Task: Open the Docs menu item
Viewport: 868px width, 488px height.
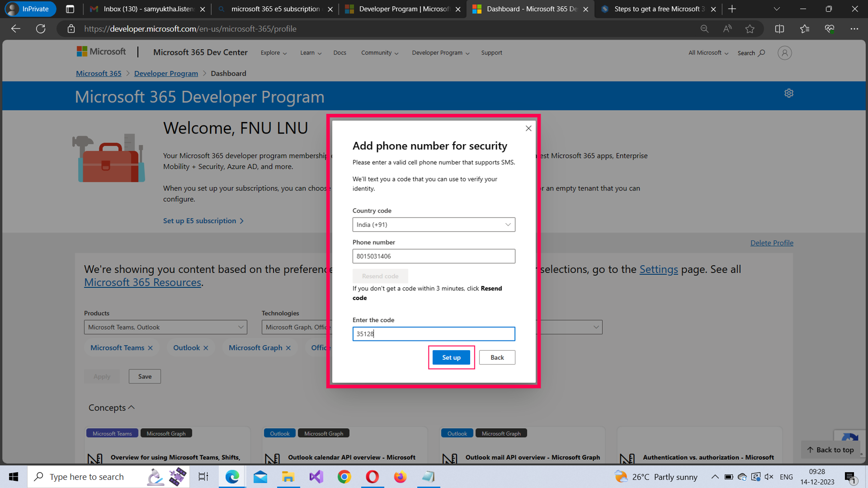Action: tap(339, 53)
